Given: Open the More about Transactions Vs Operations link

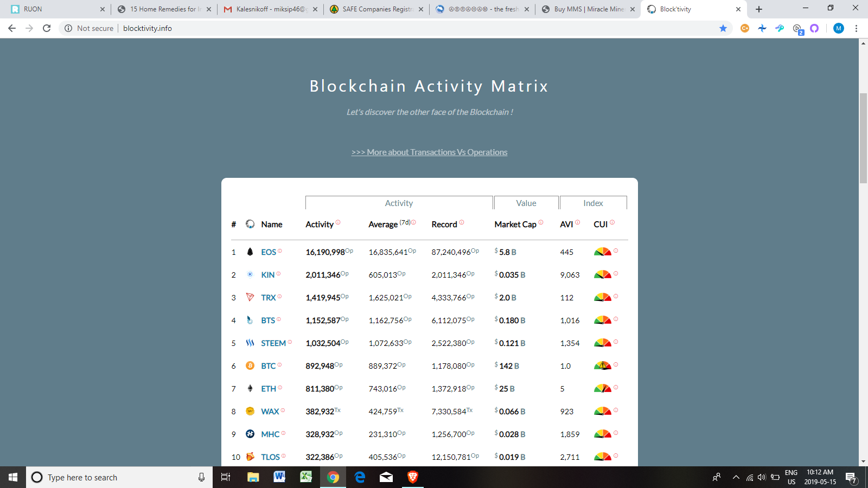Looking at the screenshot, I should point(429,152).
